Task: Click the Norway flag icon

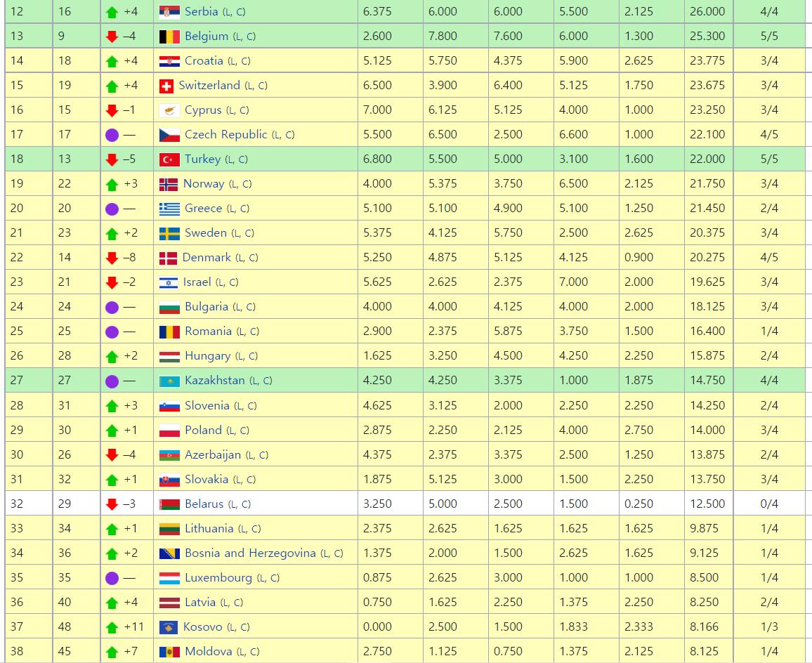Action: [169, 185]
